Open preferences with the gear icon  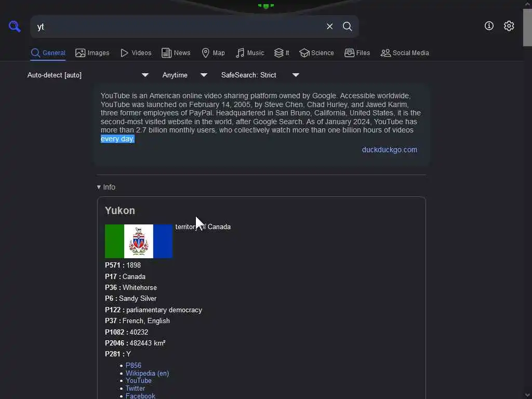(509, 26)
